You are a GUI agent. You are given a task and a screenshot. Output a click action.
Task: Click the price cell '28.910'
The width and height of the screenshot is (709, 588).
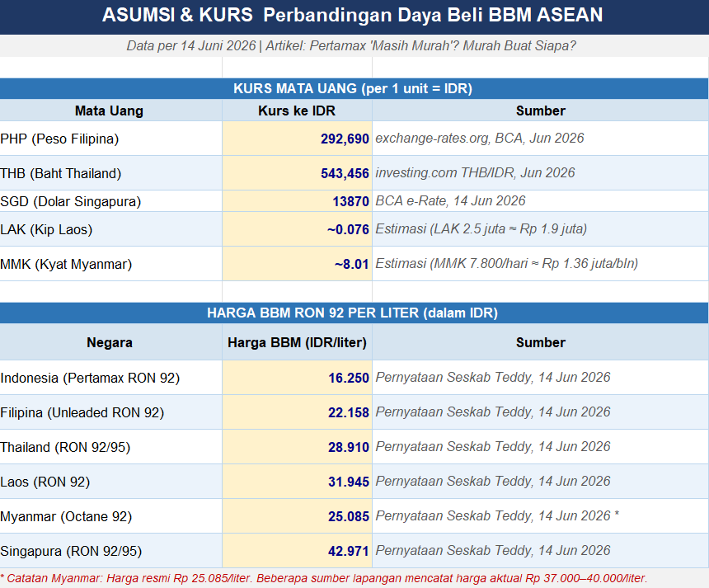pyautogui.click(x=297, y=447)
